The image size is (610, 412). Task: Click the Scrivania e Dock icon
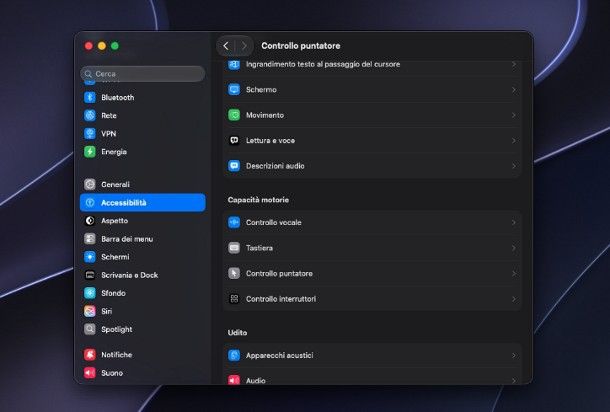[x=90, y=275]
